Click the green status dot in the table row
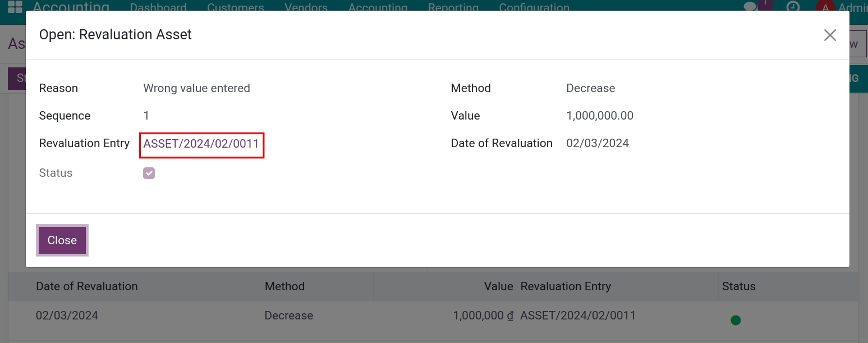Image resolution: width=868 pixels, height=343 pixels. (x=735, y=319)
